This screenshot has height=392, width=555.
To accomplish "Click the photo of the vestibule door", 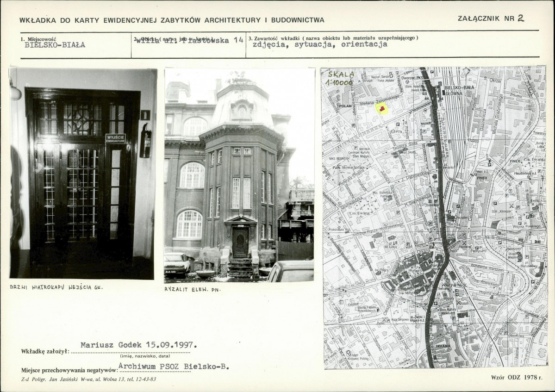I will [x=83, y=173].
